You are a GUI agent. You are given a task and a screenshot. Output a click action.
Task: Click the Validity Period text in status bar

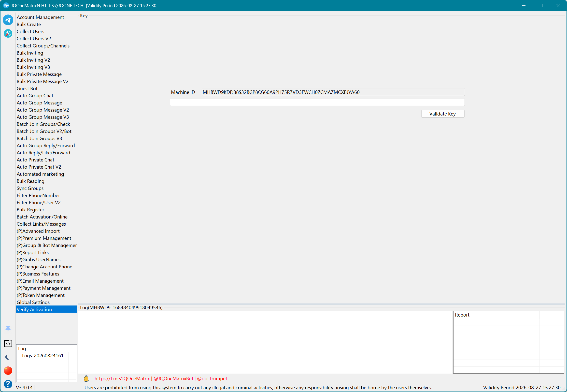click(522, 388)
